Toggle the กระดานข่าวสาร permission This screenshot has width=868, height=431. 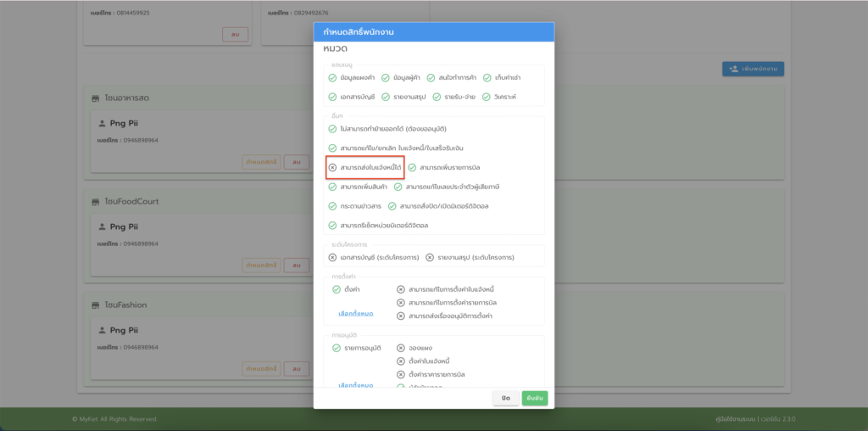coord(333,206)
